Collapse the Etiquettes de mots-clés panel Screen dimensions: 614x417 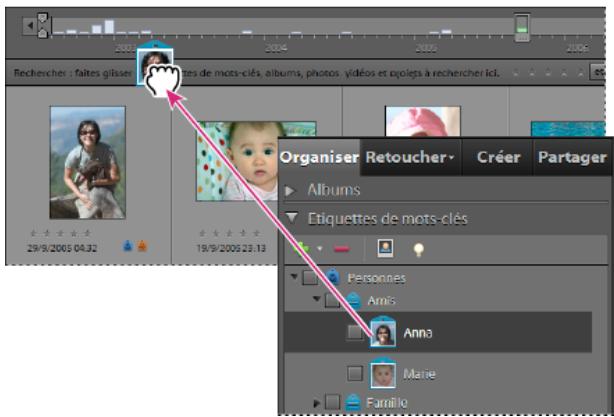click(292, 218)
